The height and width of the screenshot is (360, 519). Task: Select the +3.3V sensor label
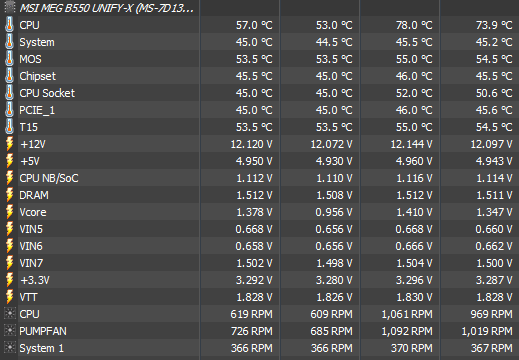pos(35,280)
